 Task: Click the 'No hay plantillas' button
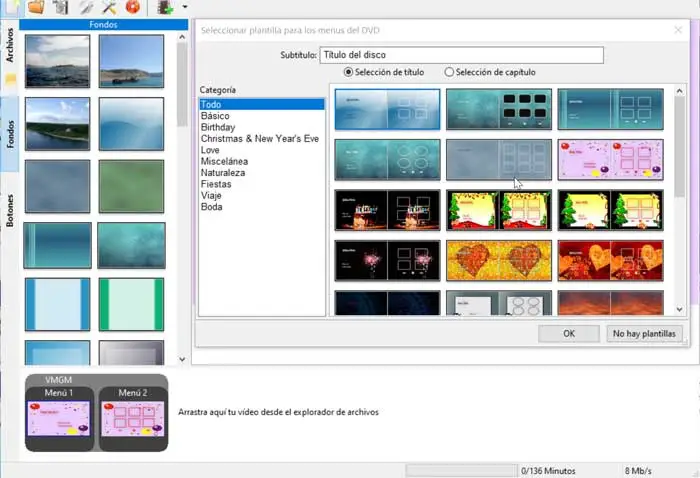click(x=644, y=333)
